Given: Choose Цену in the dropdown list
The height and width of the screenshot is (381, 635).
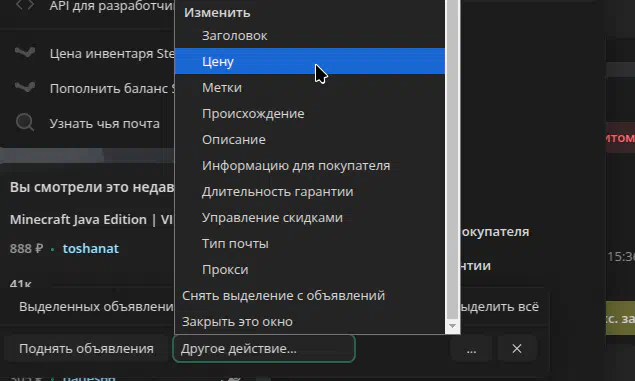Looking at the screenshot, I should [x=310, y=61].
